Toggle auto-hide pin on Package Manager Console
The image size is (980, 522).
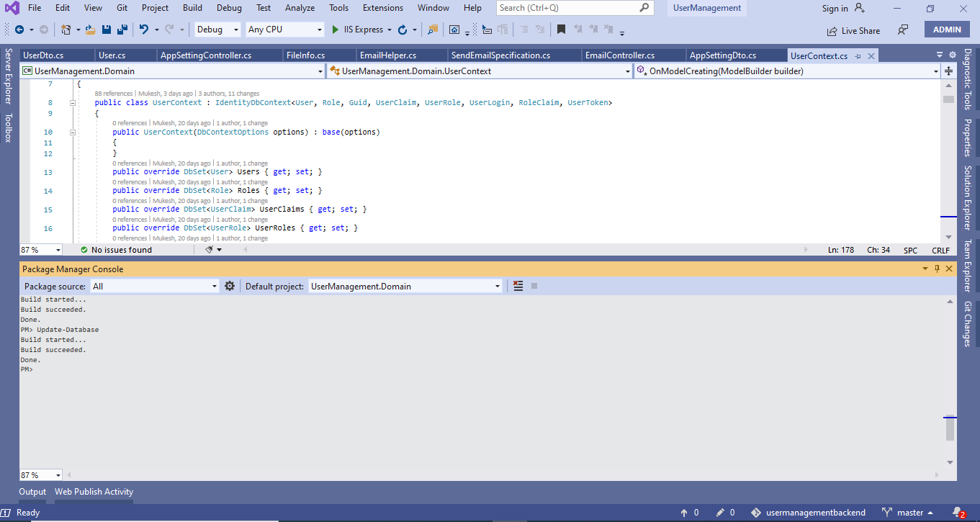click(x=937, y=269)
